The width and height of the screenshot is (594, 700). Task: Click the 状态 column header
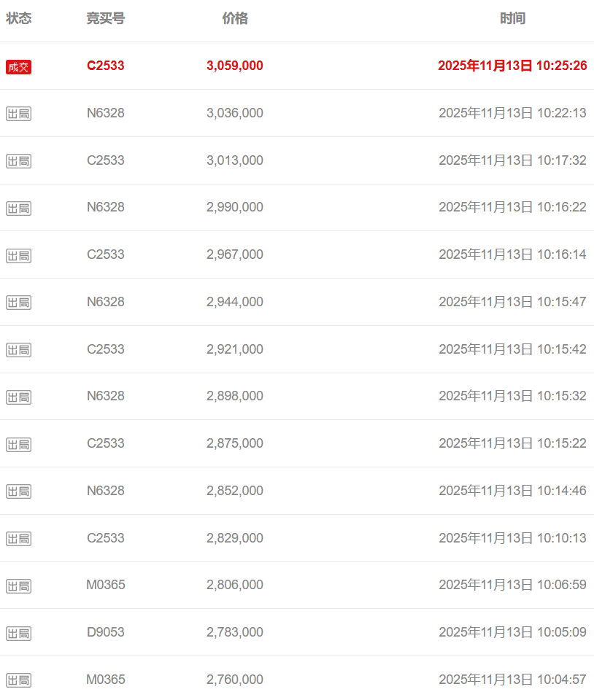coord(18,19)
